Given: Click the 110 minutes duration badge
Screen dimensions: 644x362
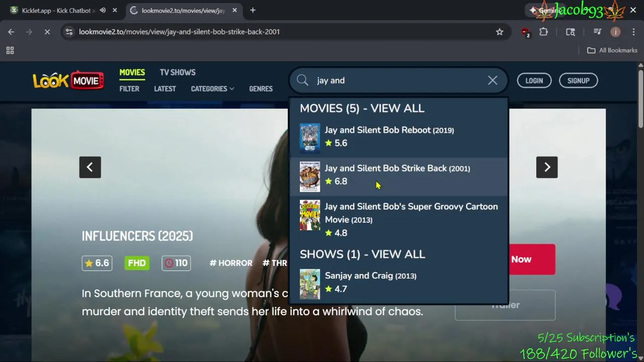Looking at the screenshot, I should pos(176,263).
